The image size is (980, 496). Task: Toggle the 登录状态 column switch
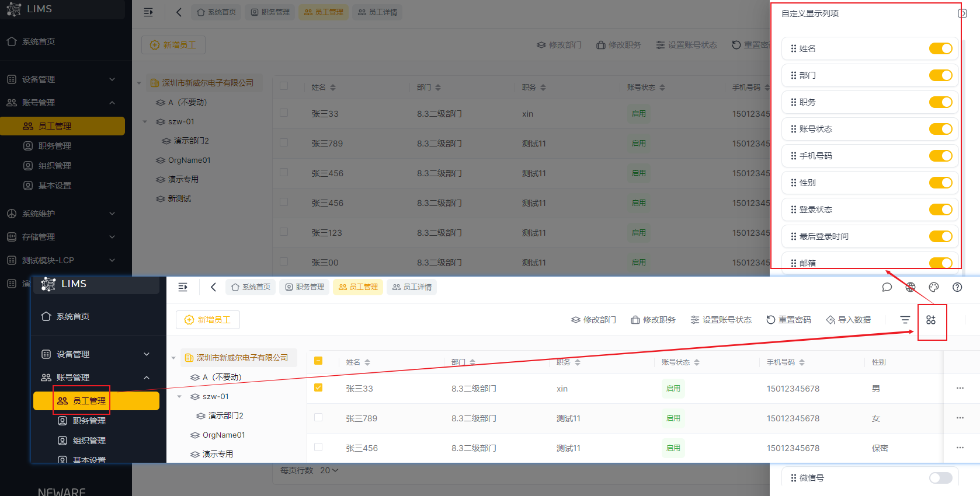click(940, 209)
